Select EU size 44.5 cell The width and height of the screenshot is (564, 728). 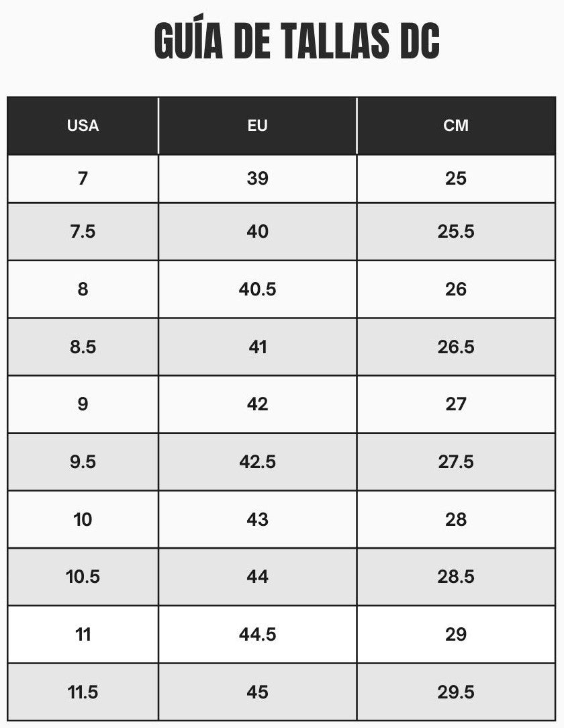click(257, 635)
